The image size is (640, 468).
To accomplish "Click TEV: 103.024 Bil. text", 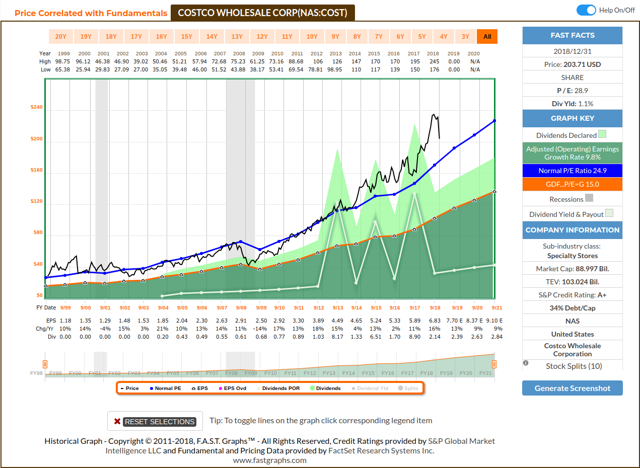I will [x=572, y=282].
